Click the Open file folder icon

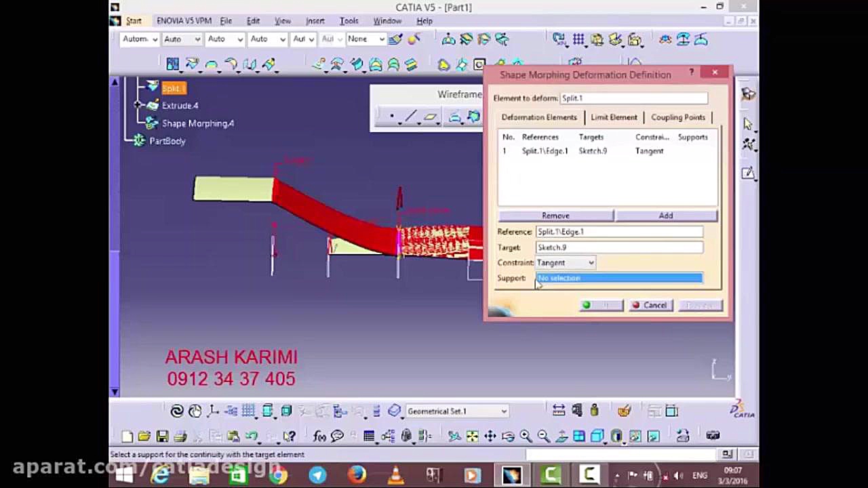pos(144,436)
